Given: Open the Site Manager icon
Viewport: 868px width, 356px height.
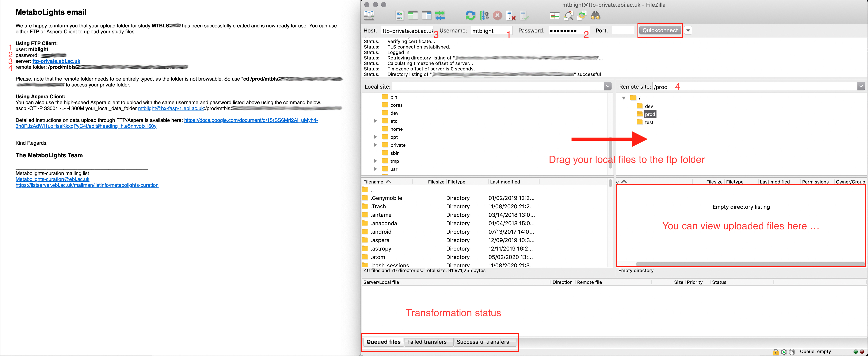Looking at the screenshot, I should coord(369,15).
